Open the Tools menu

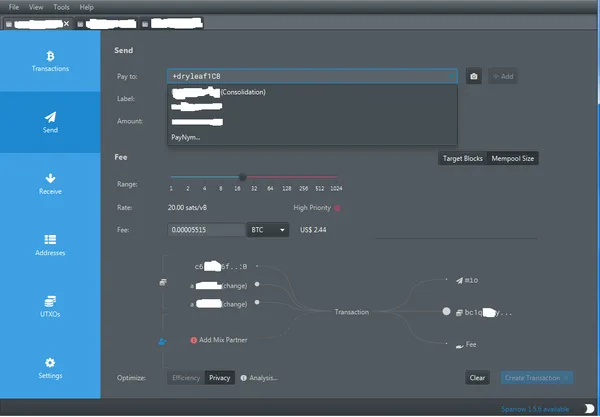[x=61, y=7]
